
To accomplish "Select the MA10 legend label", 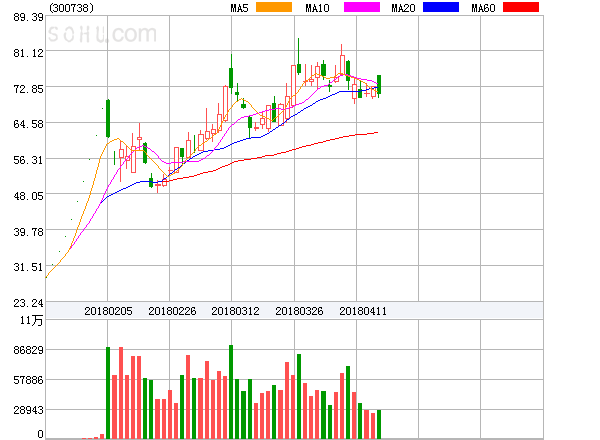I will pyautogui.click(x=317, y=8).
